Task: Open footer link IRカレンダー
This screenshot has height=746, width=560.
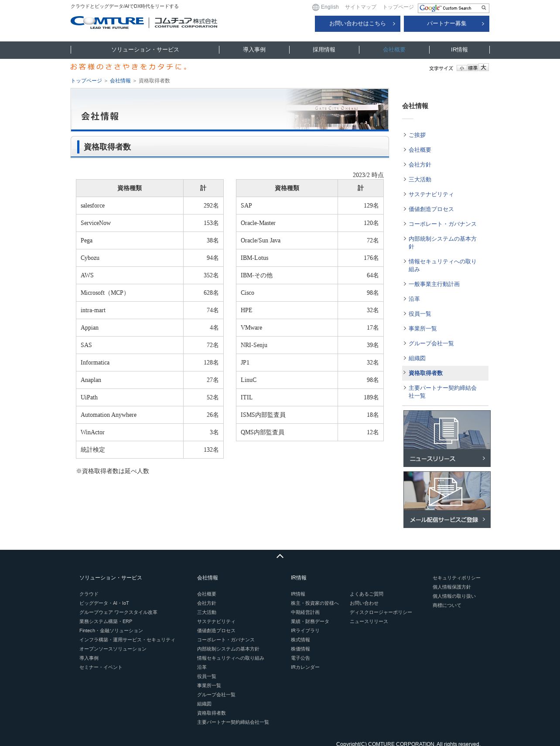Action: coord(305,667)
